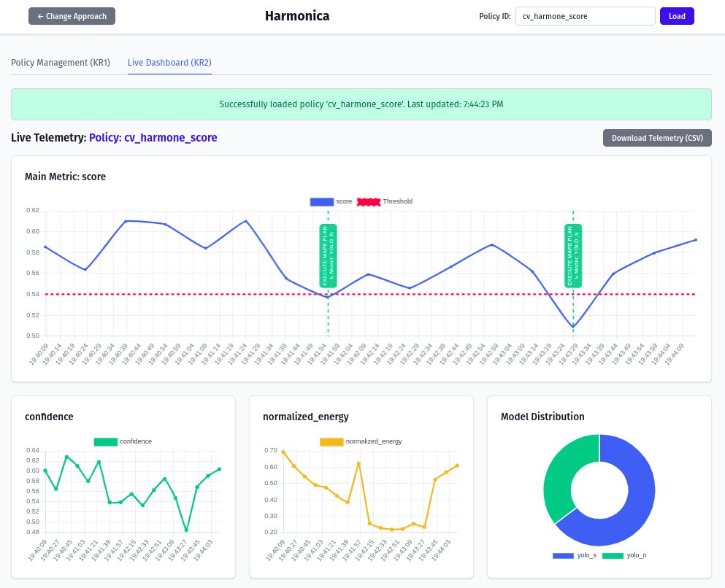Toggle normalized_energy legend swatch
The image size is (725, 588).
pos(331,441)
